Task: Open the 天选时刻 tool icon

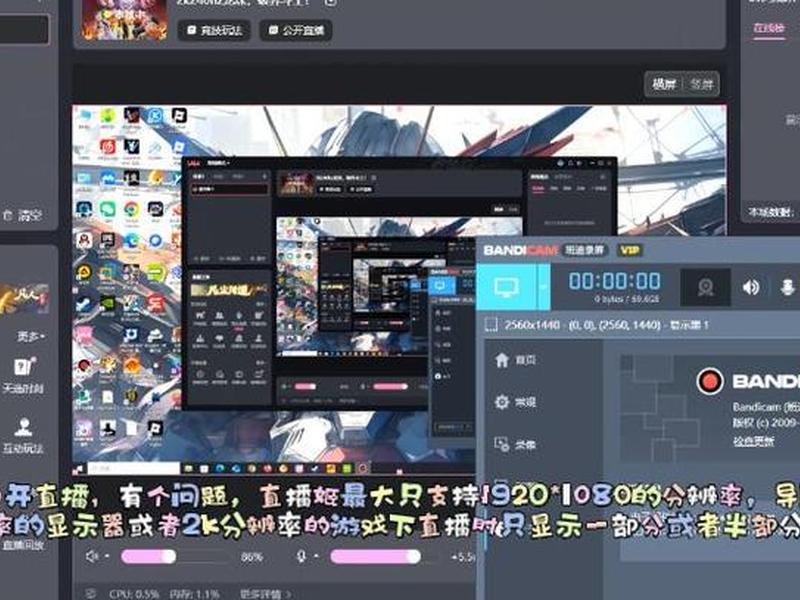Action: (x=23, y=376)
